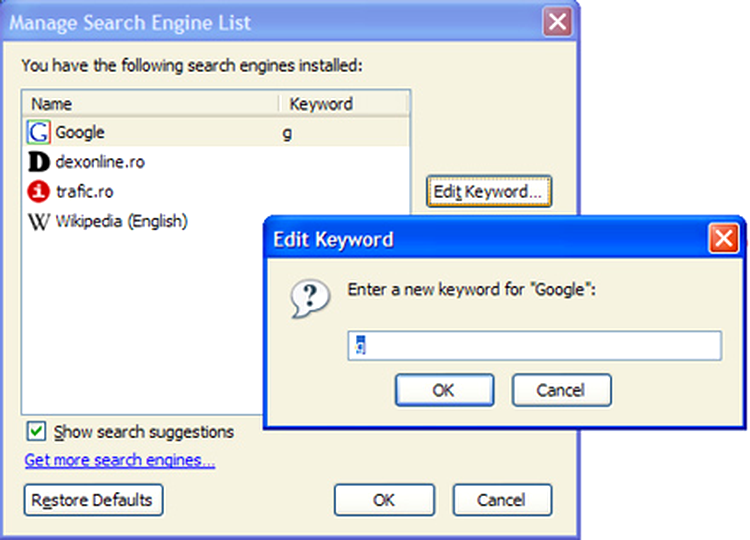Select the Google row name text
Viewport: 750px width, 540px height.
click(x=80, y=132)
